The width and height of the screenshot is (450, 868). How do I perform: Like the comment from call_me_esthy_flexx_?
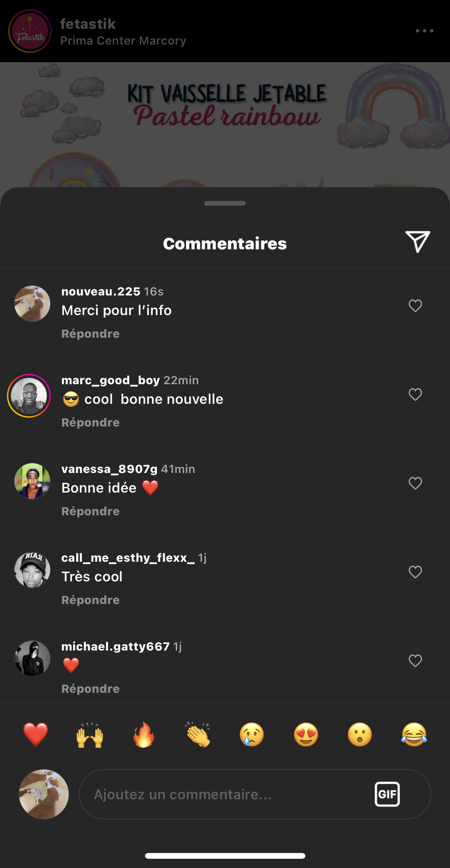click(x=415, y=572)
